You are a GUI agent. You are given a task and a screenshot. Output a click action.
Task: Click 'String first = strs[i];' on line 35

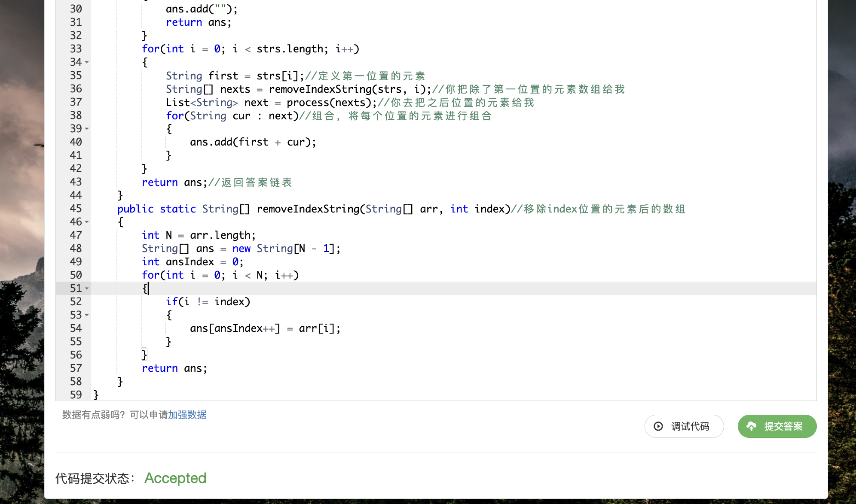(235, 76)
